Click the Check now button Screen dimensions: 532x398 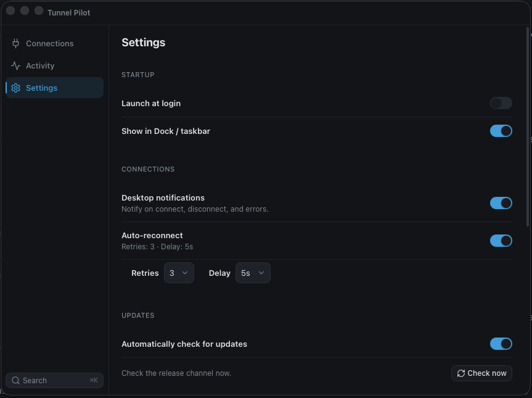[x=481, y=373]
